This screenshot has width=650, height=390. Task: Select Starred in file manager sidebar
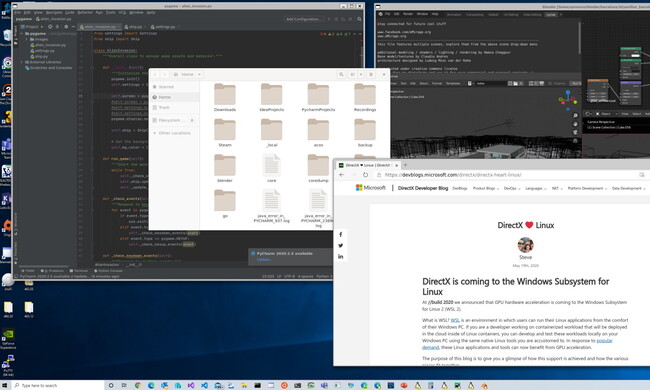click(174, 87)
